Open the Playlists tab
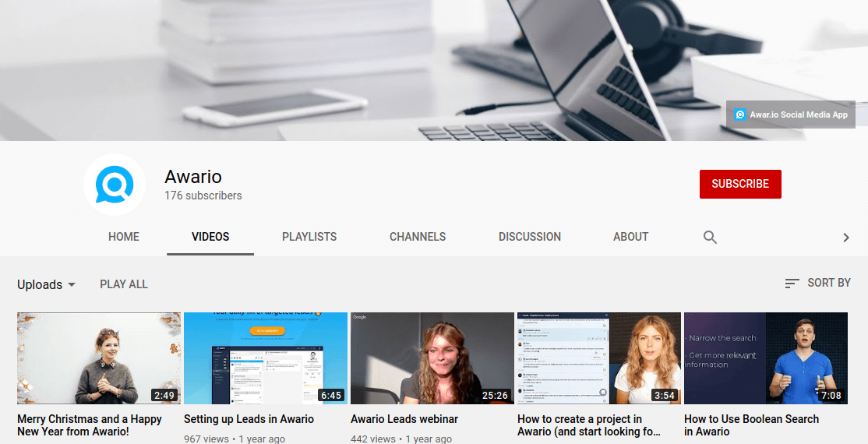Image resolution: width=868 pixels, height=444 pixels. [x=309, y=236]
